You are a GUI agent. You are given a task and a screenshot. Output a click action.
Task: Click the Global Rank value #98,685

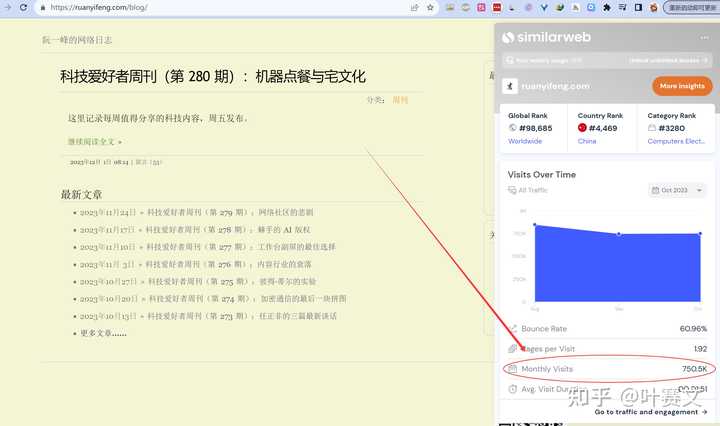(535, 128)
